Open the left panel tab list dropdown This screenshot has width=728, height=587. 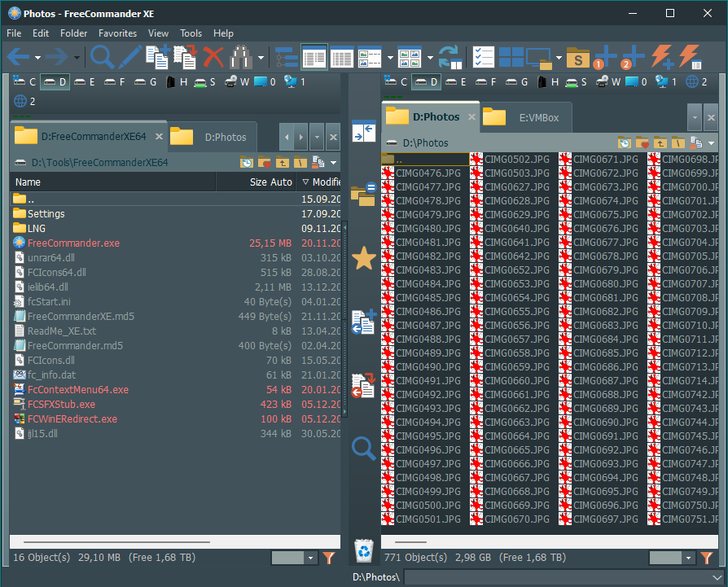tap(317, 137)
